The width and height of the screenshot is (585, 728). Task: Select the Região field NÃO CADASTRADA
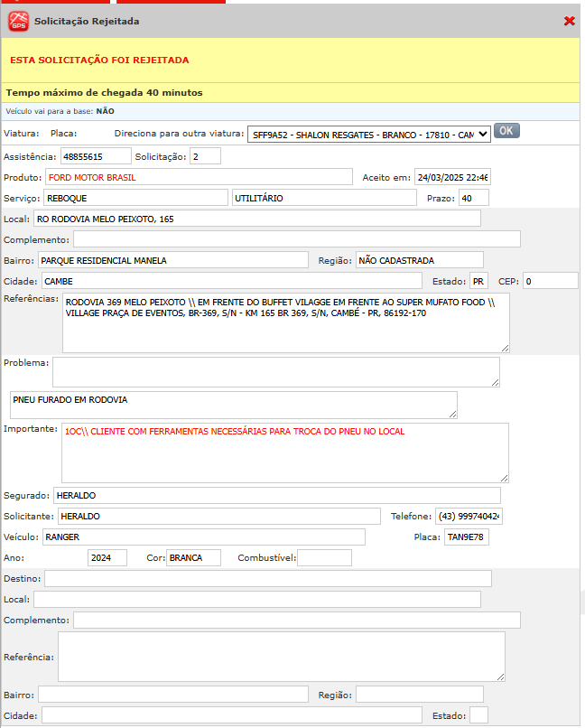tap(419, 260)
